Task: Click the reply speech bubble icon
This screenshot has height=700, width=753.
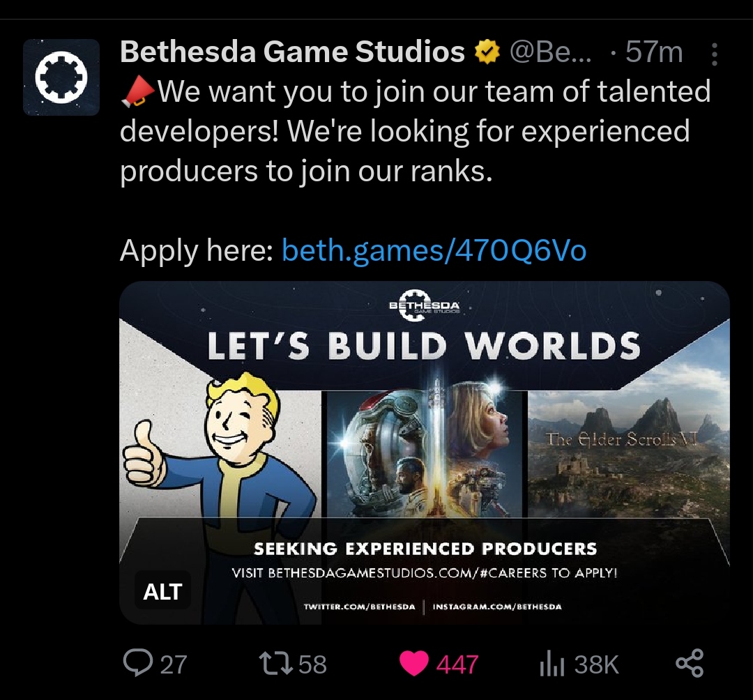Action: coord(138,663)
